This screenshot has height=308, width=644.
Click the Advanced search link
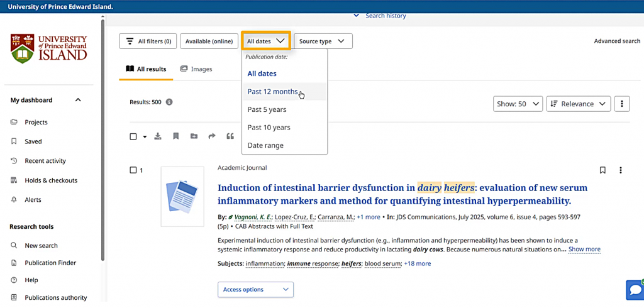click(617, 41)
